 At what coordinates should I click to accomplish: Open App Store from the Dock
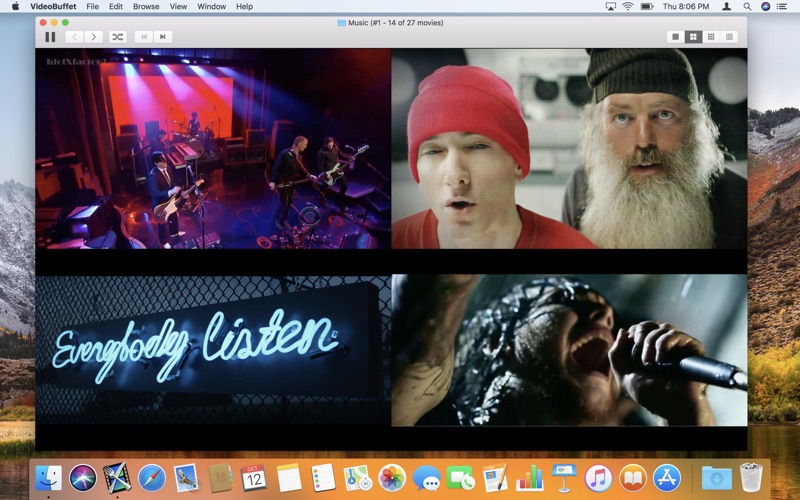tap(667, 479)
